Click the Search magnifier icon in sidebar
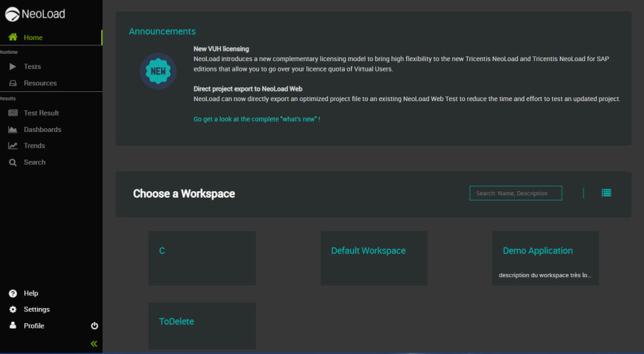Viewport: 644px width, 354px height. tap(12, 162)
